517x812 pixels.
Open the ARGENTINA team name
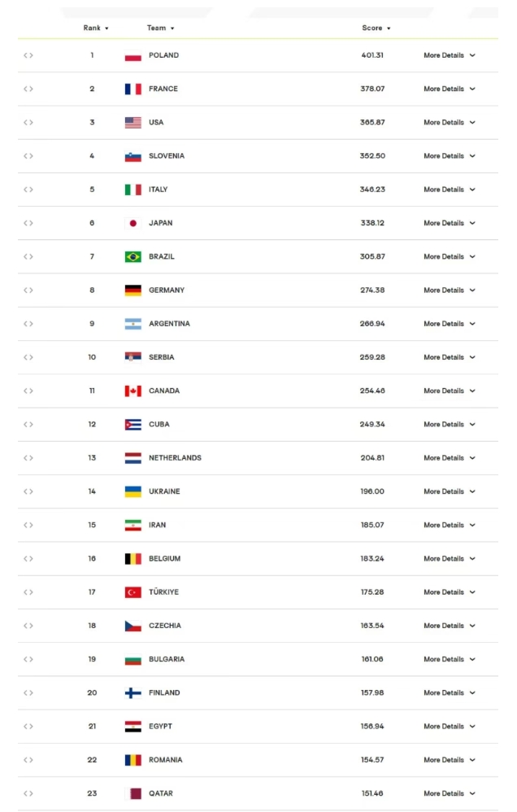tap(169, 324)
